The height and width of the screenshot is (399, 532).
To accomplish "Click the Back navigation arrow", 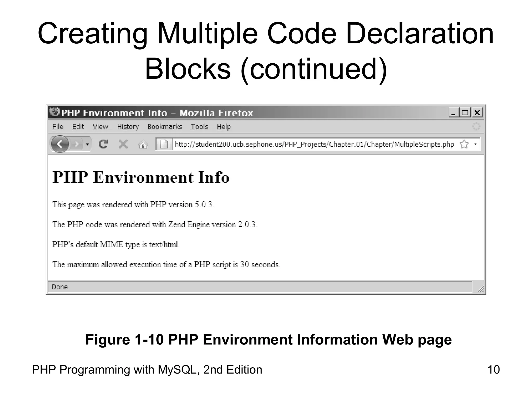I will (x=60, y=144).
